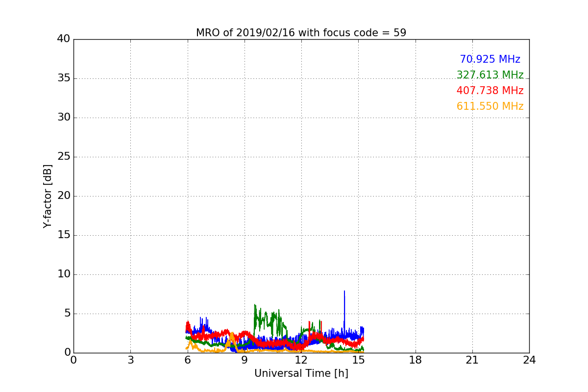Select the blue 70.925 MHz legend label
The width and height of the screenshot is (588, 392).
click(490, 59)
